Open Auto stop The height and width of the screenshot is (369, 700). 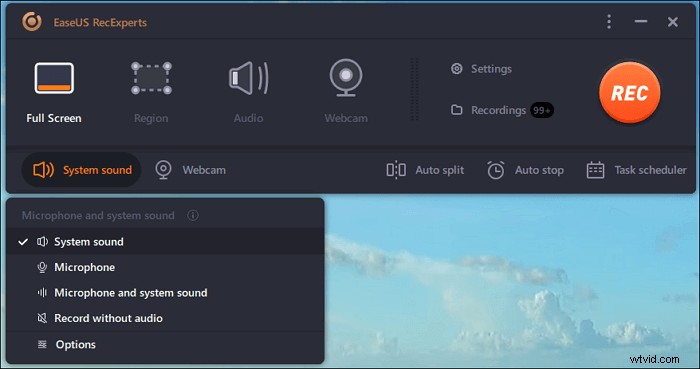[525, 170]
